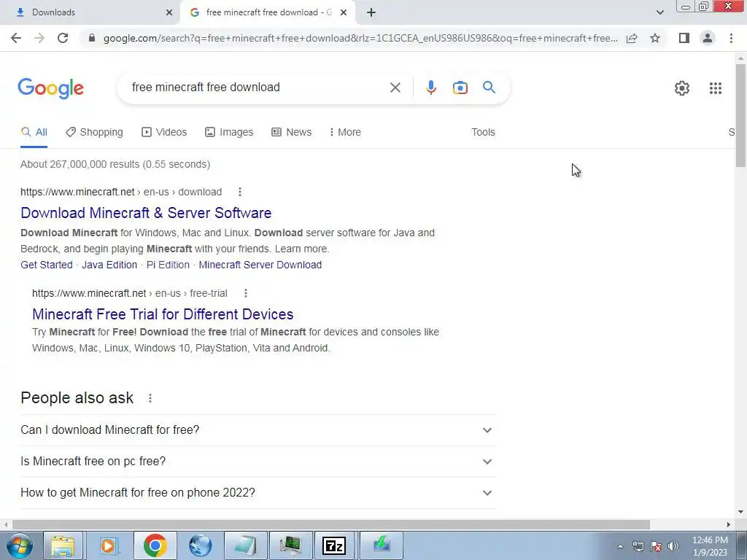Open the globe browser taskbar icon
Image resolution: width=747 pixels, height=560 pixels.
(200, 545)
